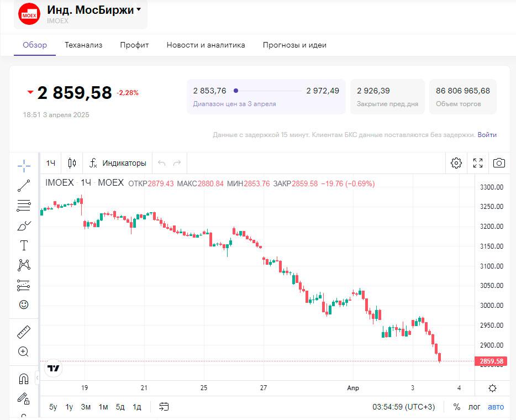Open chart settings gear icon
The image size is (516, 420).
(456, 163)
